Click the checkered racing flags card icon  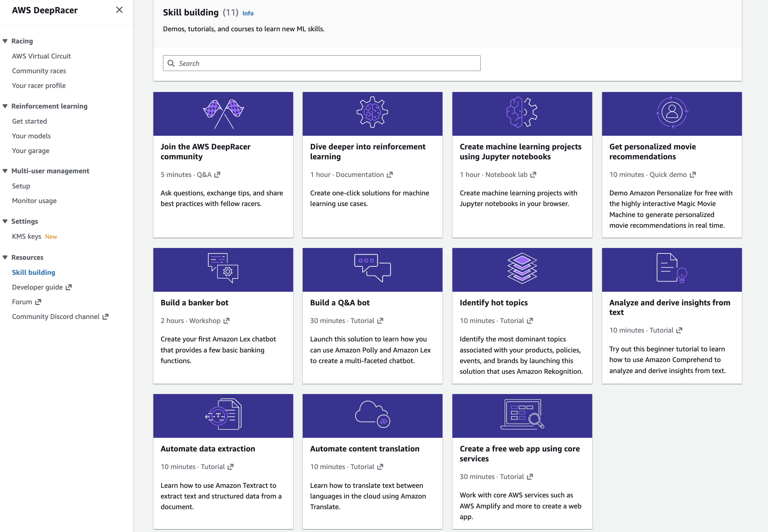[x=223, y=114]
